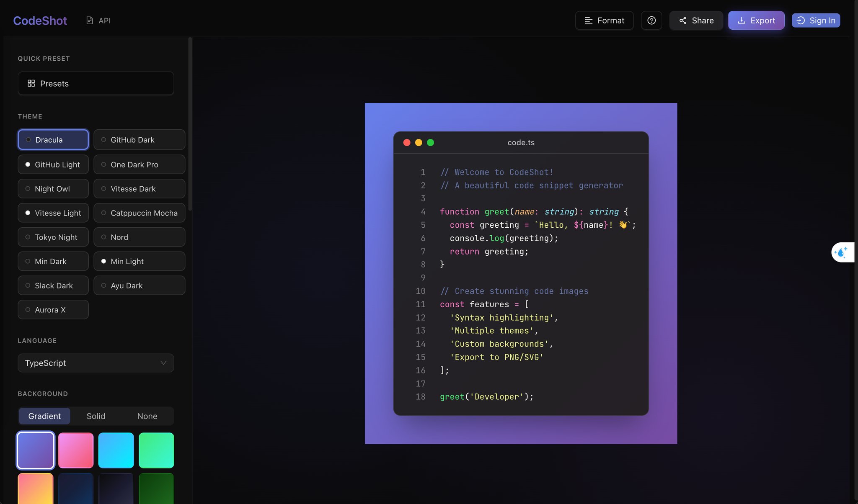Select the Dracula theme
The height and width of the screenshot is (504, 858).
click(53, 139)
